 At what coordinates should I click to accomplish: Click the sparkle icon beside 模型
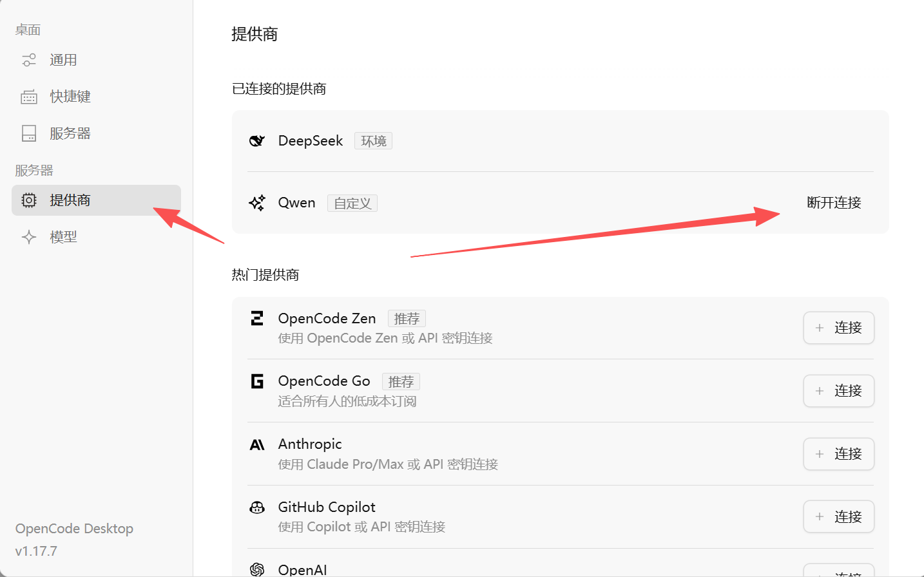click(29, 237)
